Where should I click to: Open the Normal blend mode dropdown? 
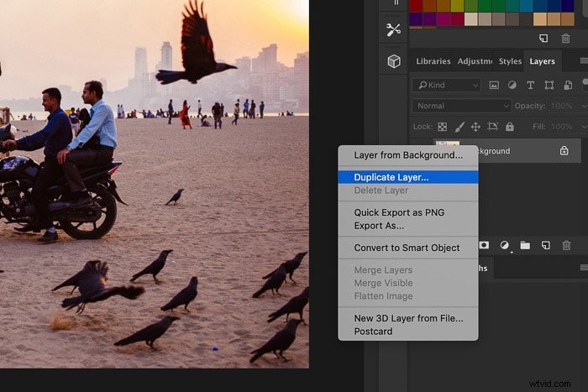461,106
